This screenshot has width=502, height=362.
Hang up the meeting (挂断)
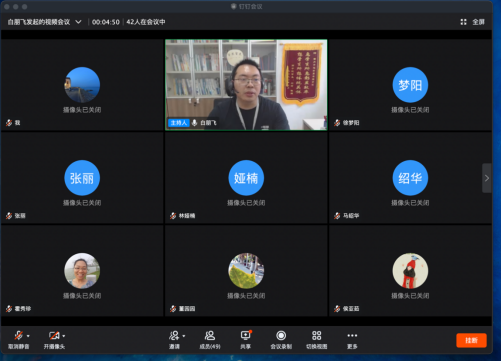click(x=471, y=340)
